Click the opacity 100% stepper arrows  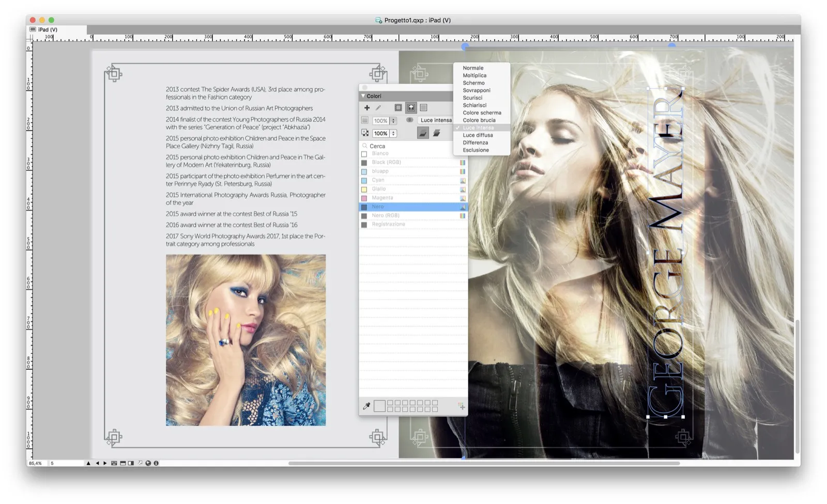point(393,133)
